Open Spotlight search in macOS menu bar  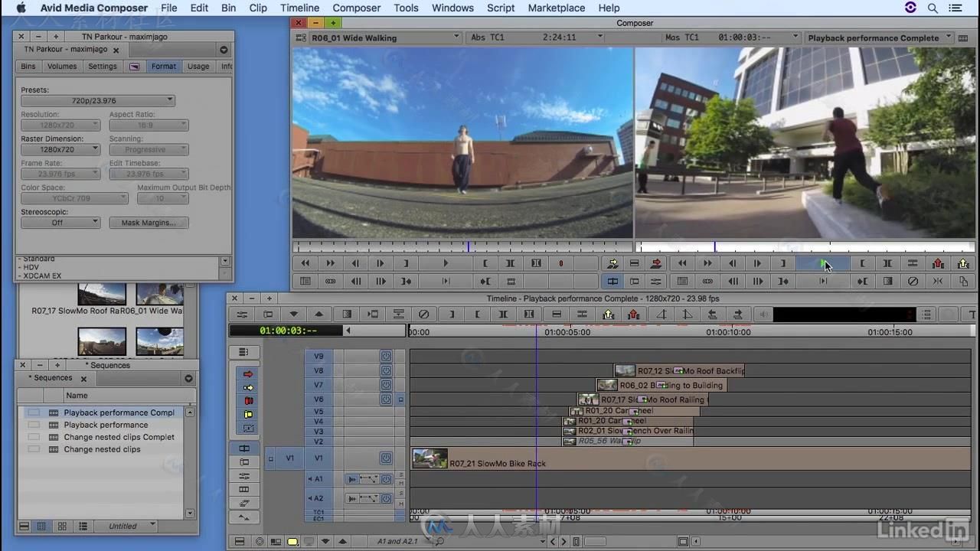pyautogui.click(x=933, y=8)
